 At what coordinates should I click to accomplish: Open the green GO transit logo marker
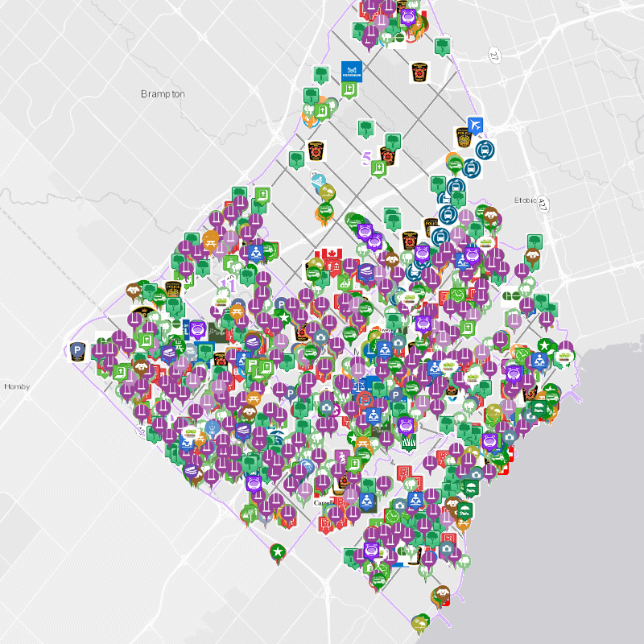click(x=511, y=296)
